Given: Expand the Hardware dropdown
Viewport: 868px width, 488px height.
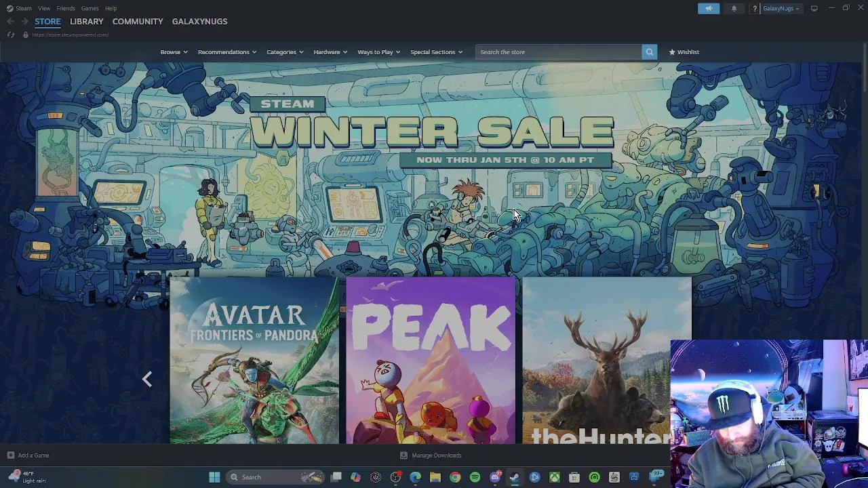Looking at the screenshot, I should coord(330,52).
